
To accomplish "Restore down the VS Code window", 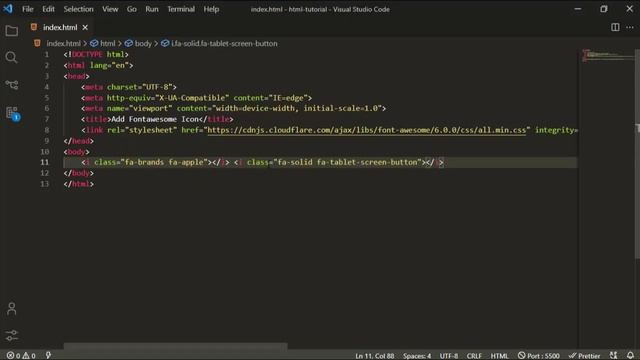I will pyautogui.click(x=604, y=9).
